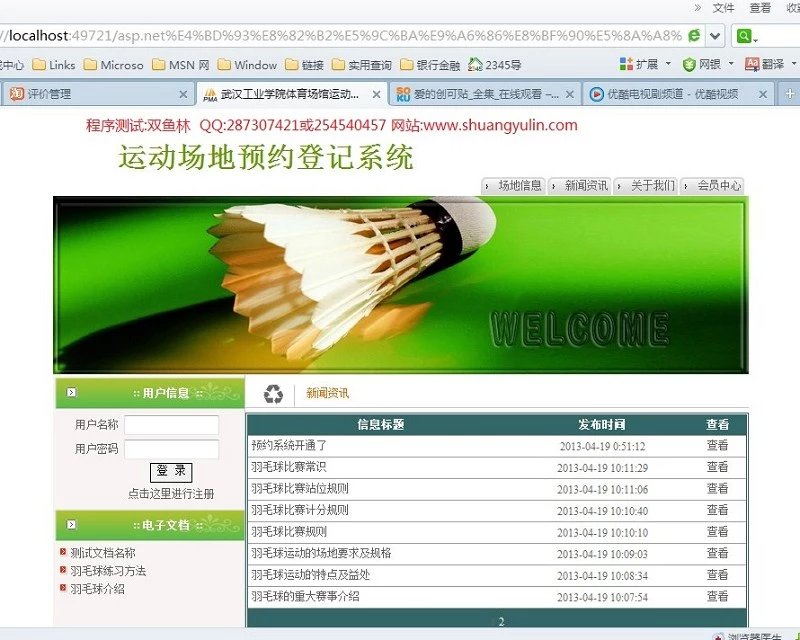This screenshot has height=640, width=800.
Task: Click the 登录 button
Action: click(x=171, y=472)
